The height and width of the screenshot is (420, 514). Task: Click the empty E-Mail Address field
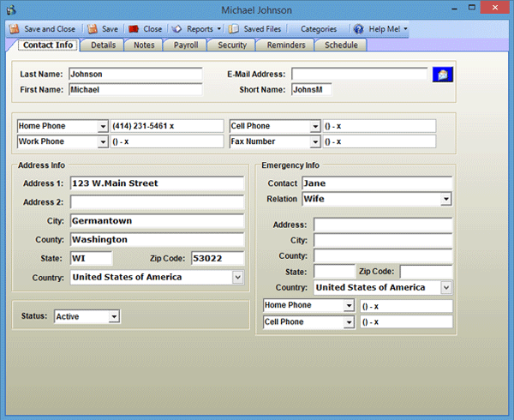point(360,74)
